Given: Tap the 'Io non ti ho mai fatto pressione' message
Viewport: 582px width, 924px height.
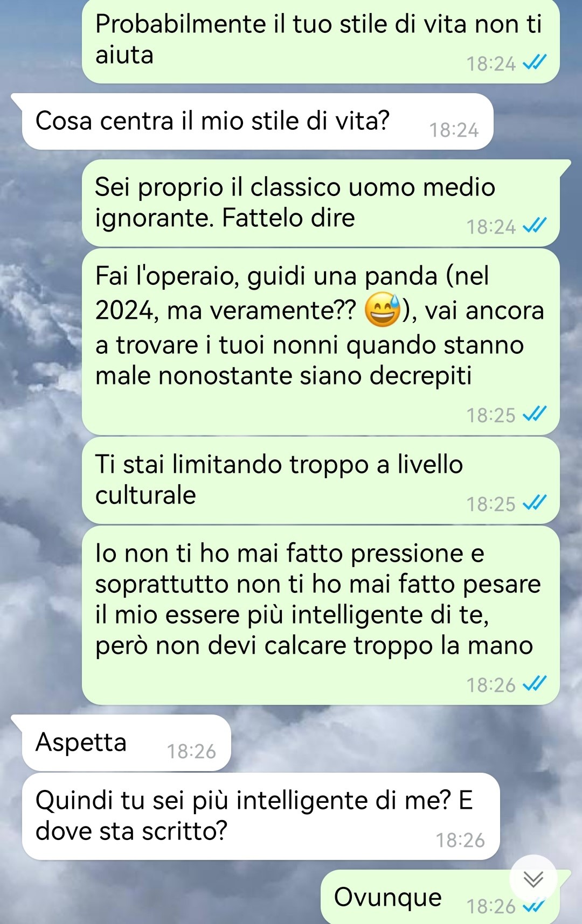Looking at the screenshot, I should click(x=321, y=615).
